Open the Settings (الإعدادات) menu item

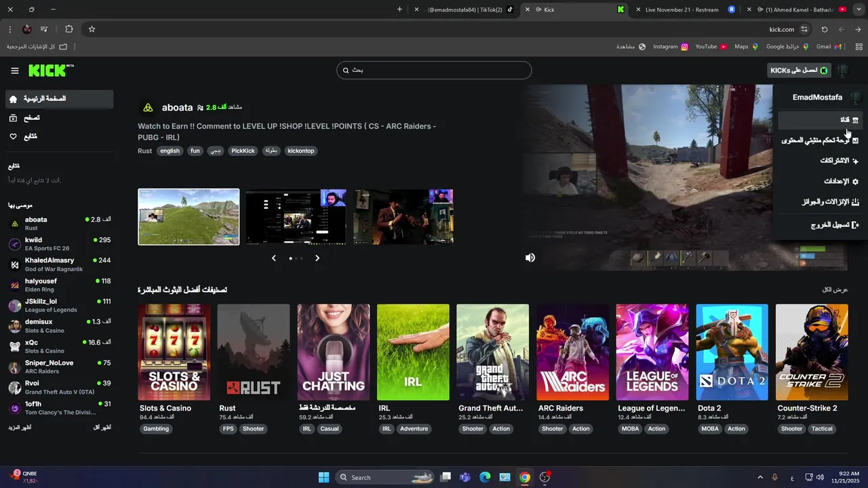[819, 181]
